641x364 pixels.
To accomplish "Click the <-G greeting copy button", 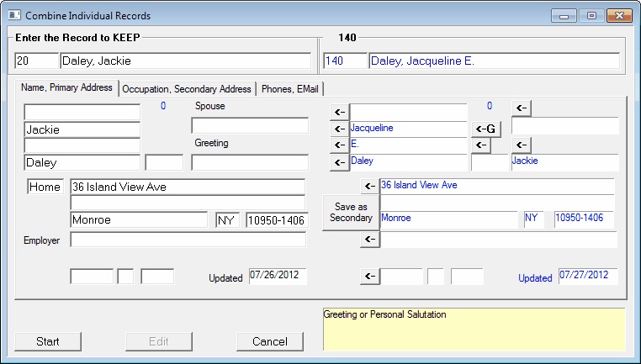I will pos(486,129).
